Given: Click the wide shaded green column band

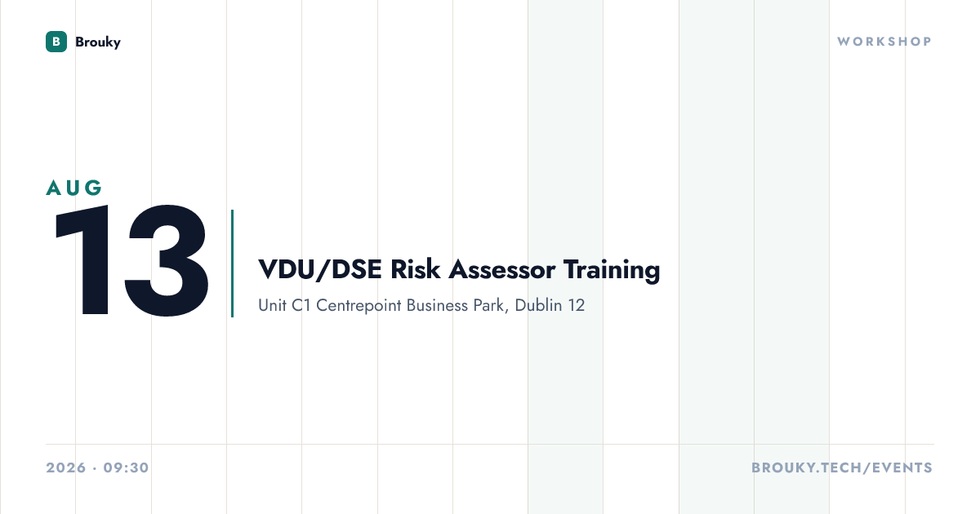Looking at the screenshot, I should pos(754,257).
